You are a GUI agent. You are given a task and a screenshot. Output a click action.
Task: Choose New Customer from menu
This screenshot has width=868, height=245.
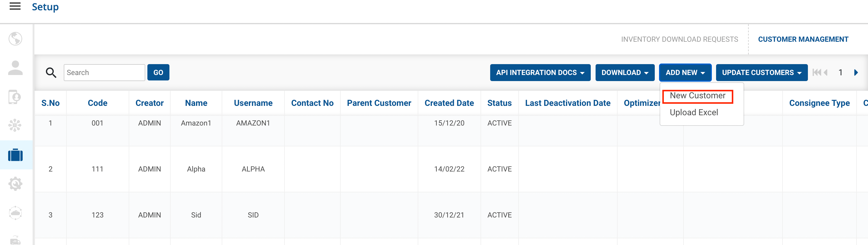[x=697, y=96]
